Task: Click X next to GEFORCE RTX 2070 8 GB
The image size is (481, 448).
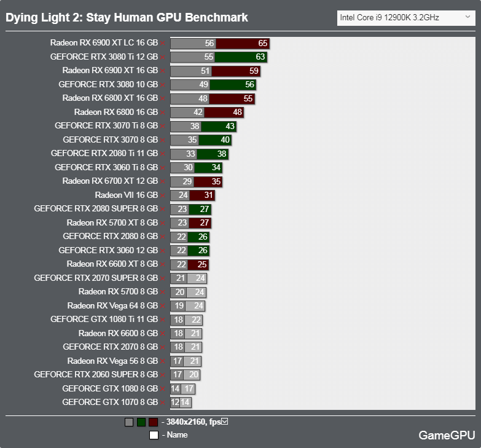Action: pos(163,347)
